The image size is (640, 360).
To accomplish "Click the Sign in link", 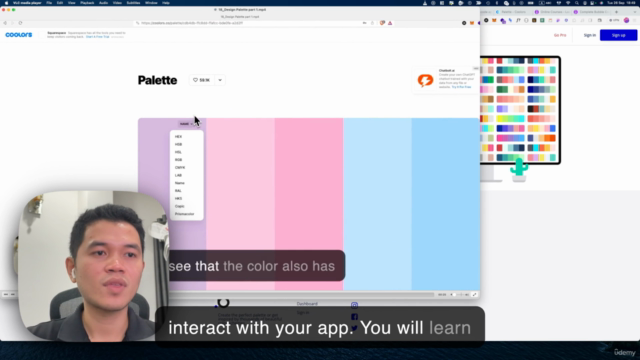I will tap(589, 35).
